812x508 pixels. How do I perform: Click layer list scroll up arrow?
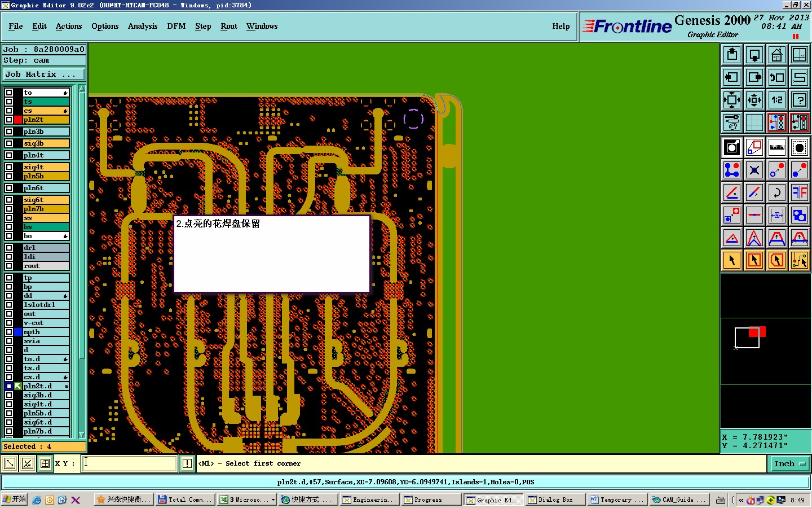point(82,89)
